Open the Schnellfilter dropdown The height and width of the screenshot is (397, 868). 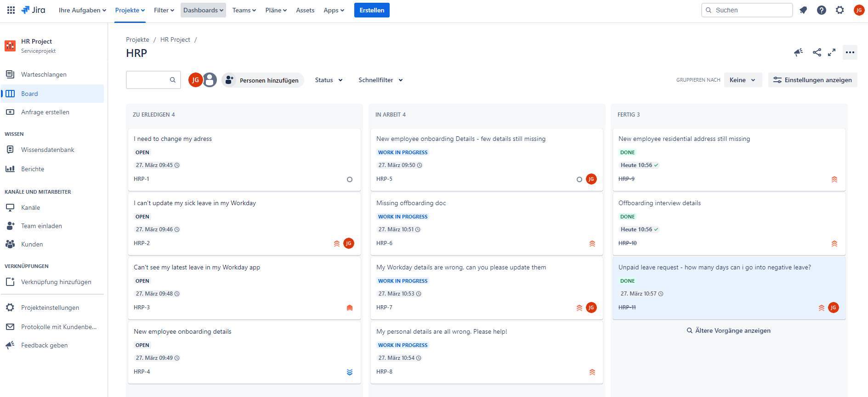[380, 80]
